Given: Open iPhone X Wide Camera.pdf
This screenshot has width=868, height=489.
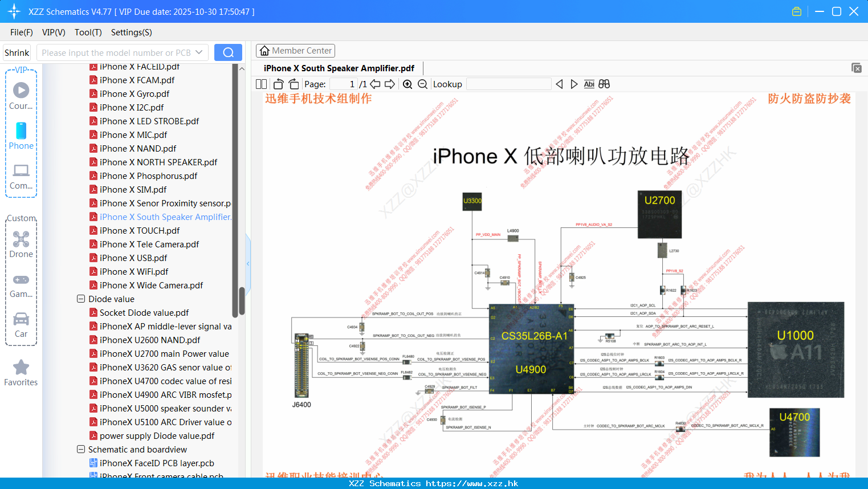Looking at the screenshot, I should pyautogui.click(x=151, y=286).
